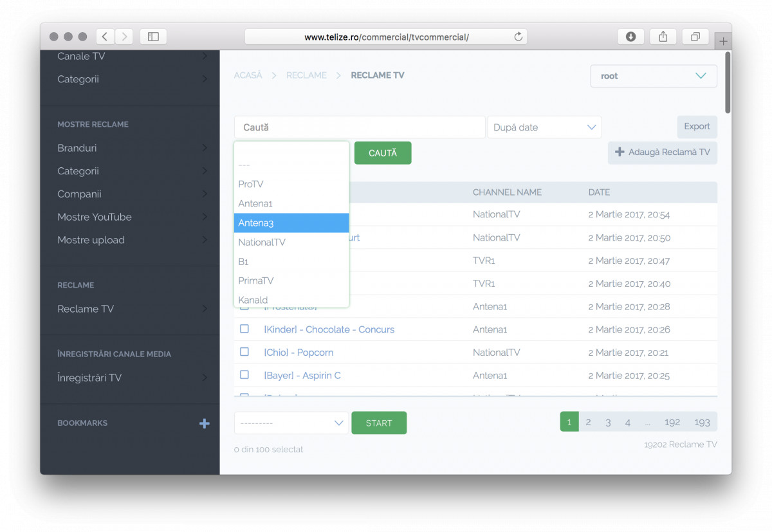This screenshot has height=532, width=772.
Task: Check the Chio Popcorn row checkbox
Action: coord(244,352)
